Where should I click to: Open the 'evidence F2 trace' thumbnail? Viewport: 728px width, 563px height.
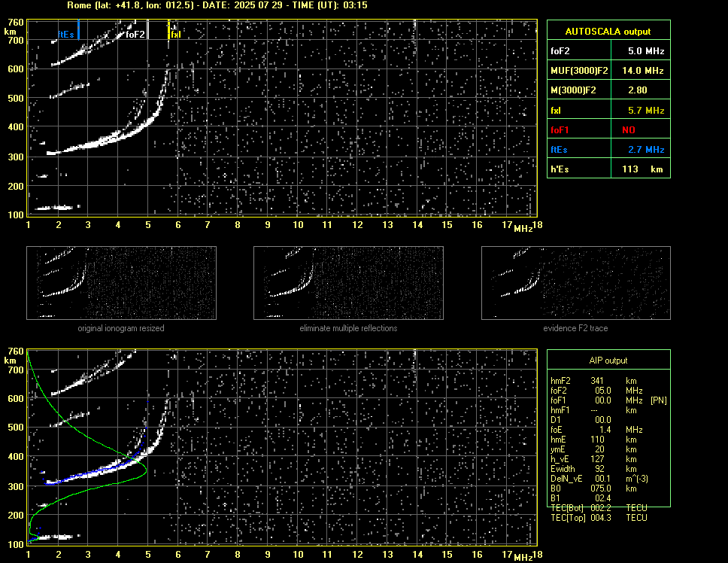click(x=576, y=283)
